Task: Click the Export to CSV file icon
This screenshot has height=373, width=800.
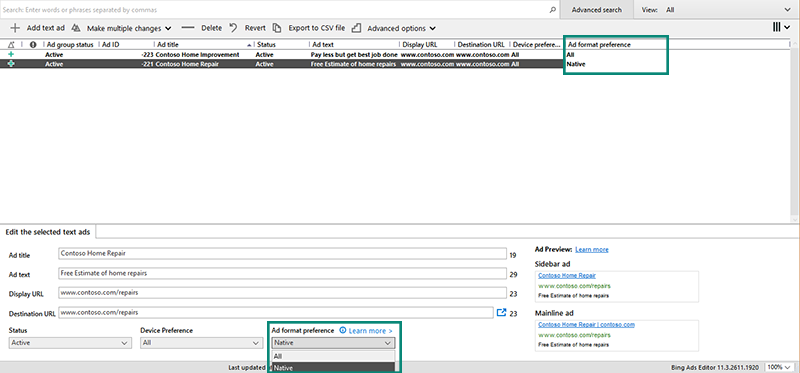Action: pos(277,28)
